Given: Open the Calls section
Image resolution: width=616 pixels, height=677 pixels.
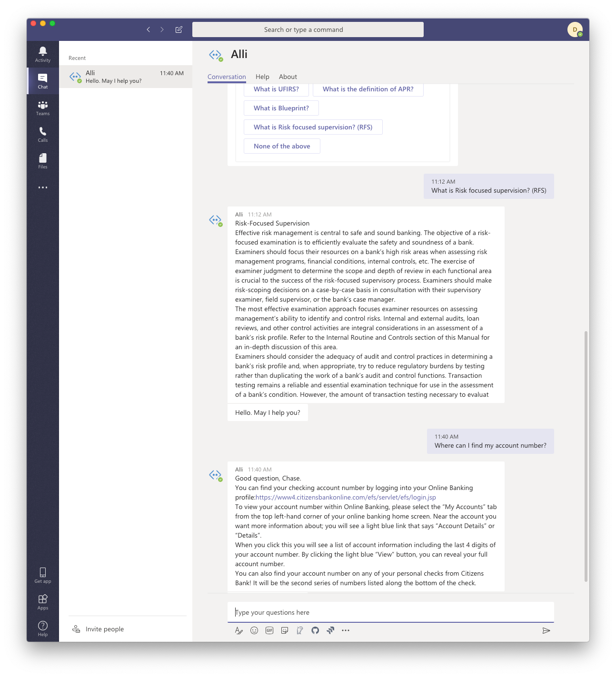Looking at the screenshot, I should (43, 134).
